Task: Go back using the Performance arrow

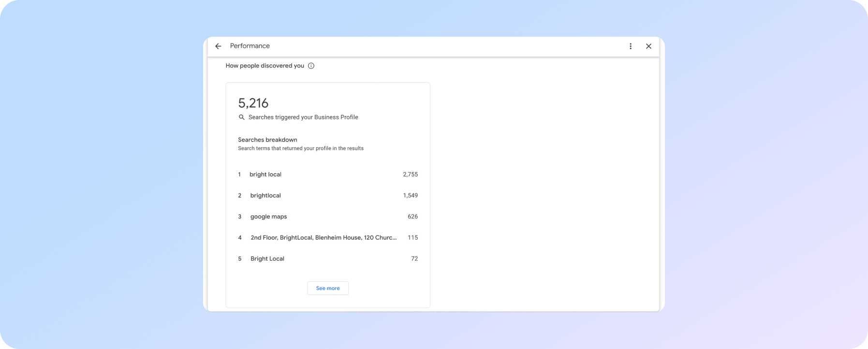Action: tap(218, 46)
